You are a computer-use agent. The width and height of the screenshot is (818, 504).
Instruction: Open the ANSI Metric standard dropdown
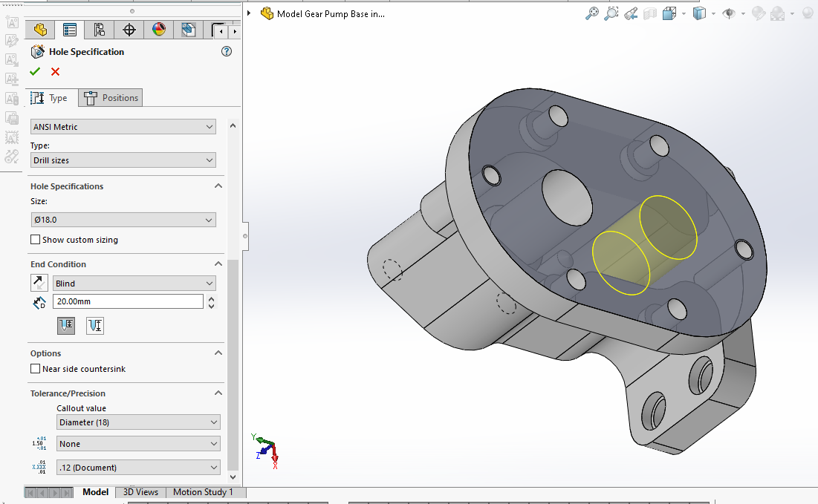(123, 127)
